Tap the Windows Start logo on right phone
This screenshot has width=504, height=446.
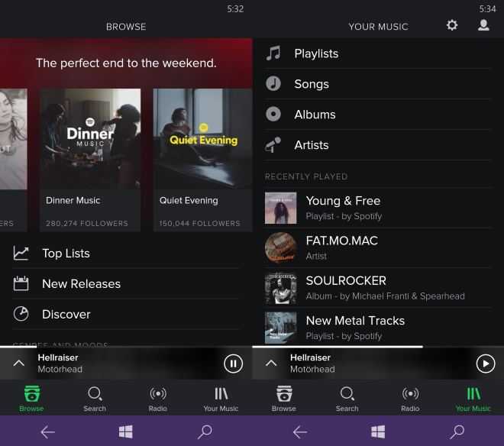[x=378, y=431]
